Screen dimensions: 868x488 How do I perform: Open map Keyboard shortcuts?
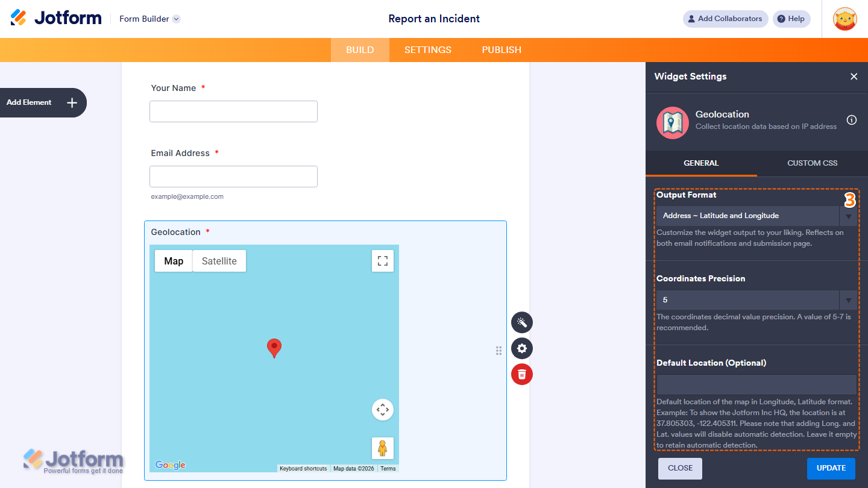tap(303, 469)
